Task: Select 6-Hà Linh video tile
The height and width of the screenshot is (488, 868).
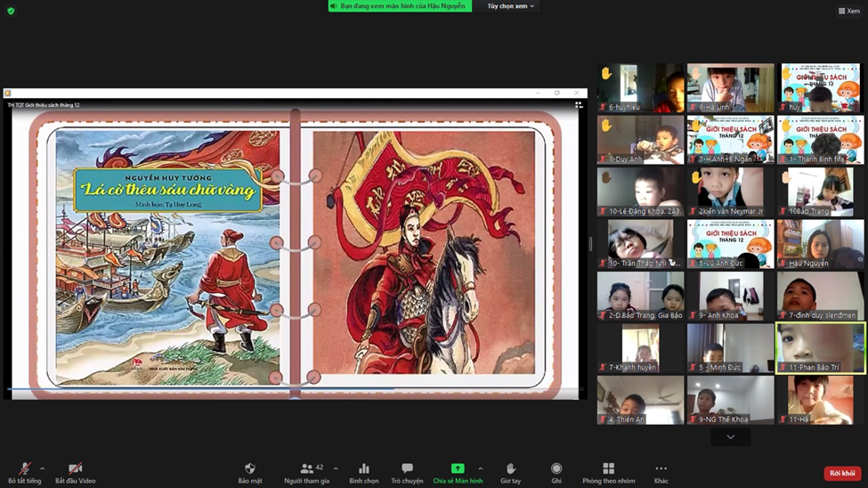Action: click(x=731, y=87)
